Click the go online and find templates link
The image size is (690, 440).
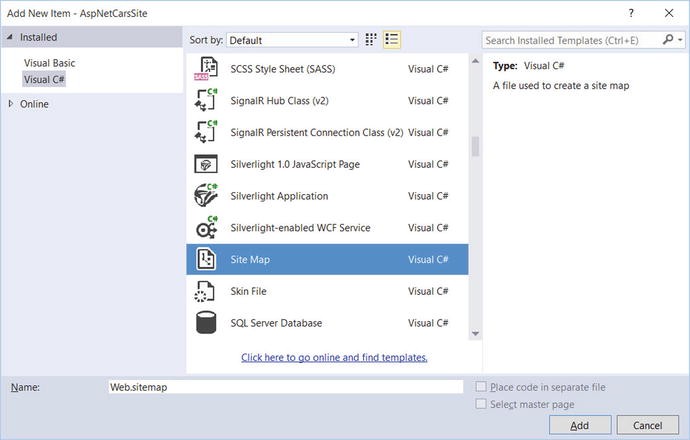point(334,357)
